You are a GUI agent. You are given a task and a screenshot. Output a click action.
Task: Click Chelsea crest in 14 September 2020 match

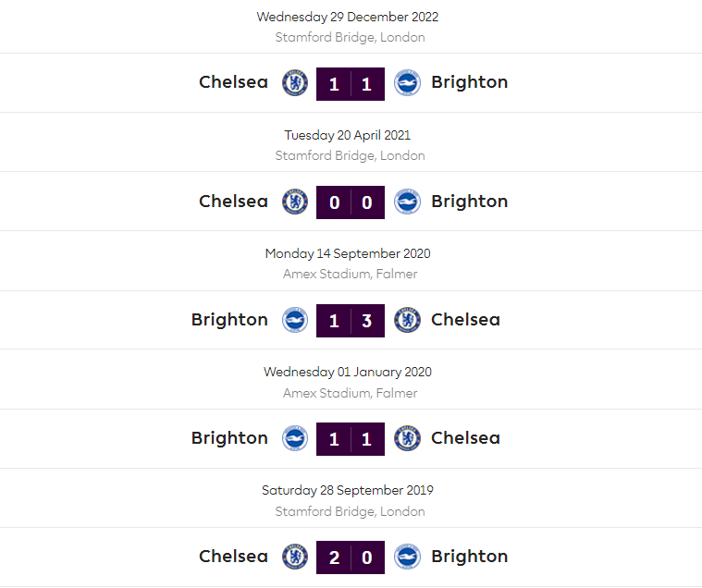(x=407, y=320)
